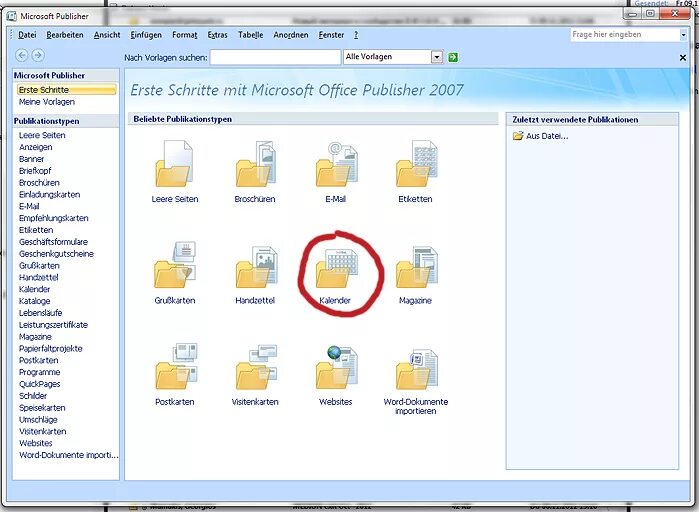This screenshot has height=512, width=699.
Task: Select Programme in sidebar list
Action: (x=39, y=372)
